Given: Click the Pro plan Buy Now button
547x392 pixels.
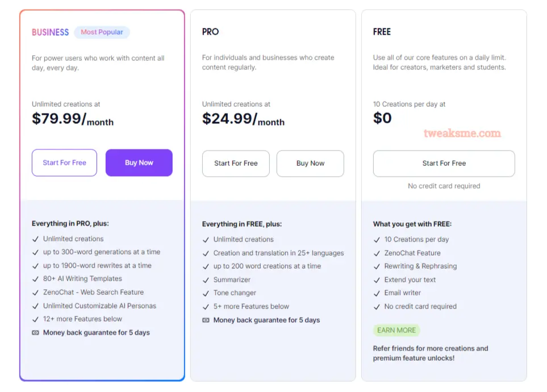Looking at the screenshot, I should pyautogui.click(x=310, y=164).
